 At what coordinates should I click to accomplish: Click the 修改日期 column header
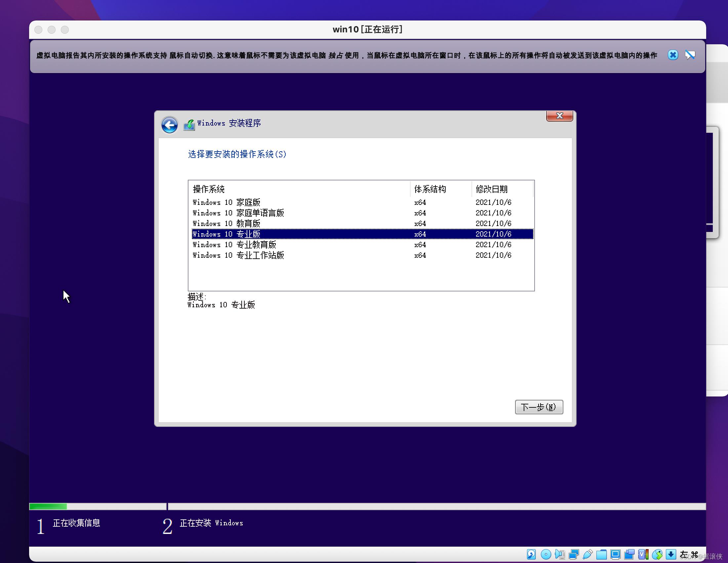[502, 189]
